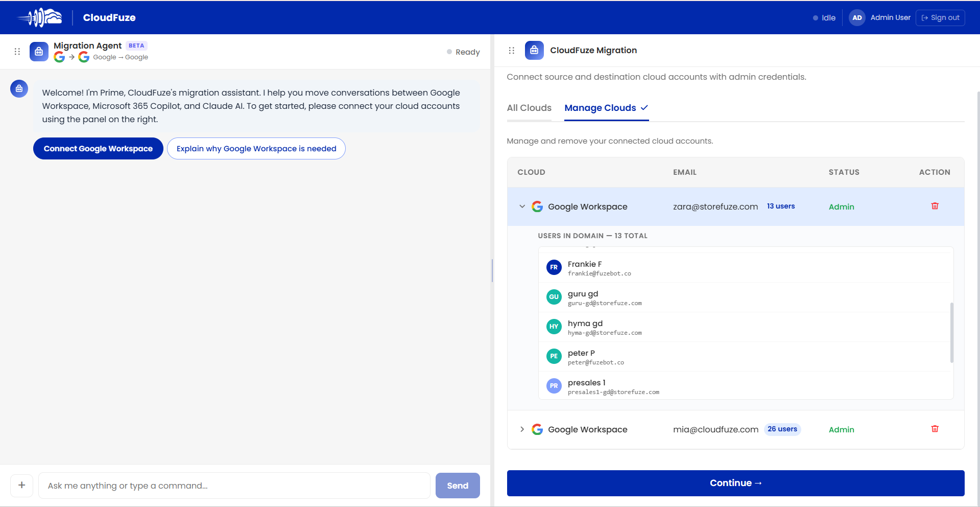
Task: Open the All Clouds tab
Action: pyautogui.click(x=529, y=108)
